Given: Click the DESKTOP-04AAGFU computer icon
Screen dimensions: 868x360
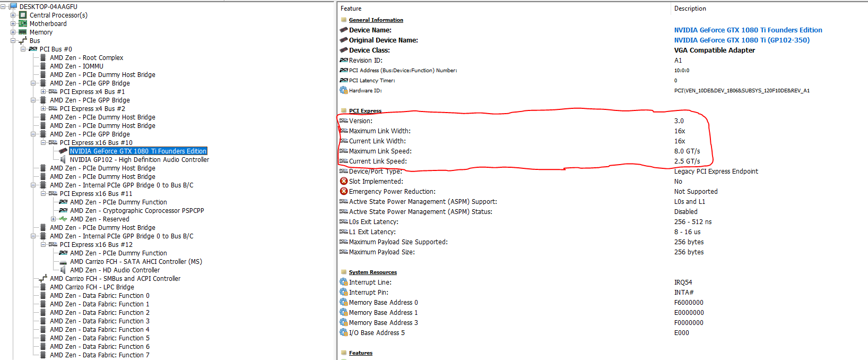Looking at the screenshot, I should click(x=13, y=6).
